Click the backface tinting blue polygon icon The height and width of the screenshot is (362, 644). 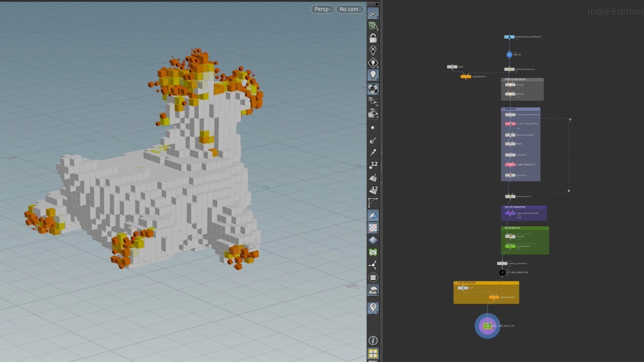tap(373, 215)
